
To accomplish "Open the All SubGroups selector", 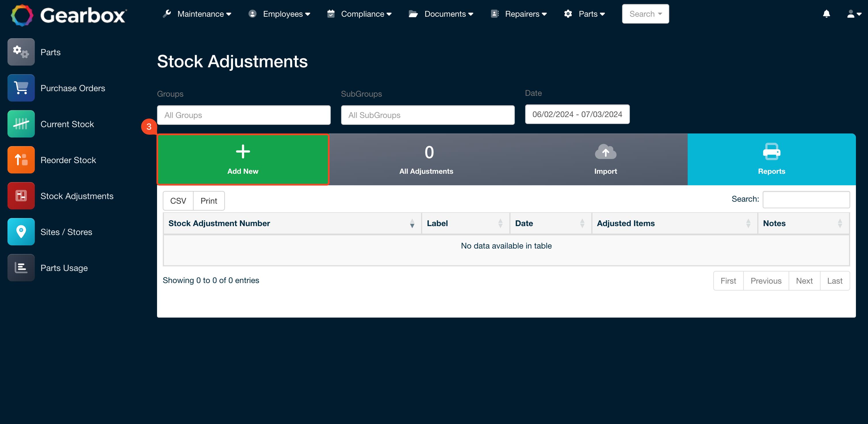I will (x=427, y=115).
